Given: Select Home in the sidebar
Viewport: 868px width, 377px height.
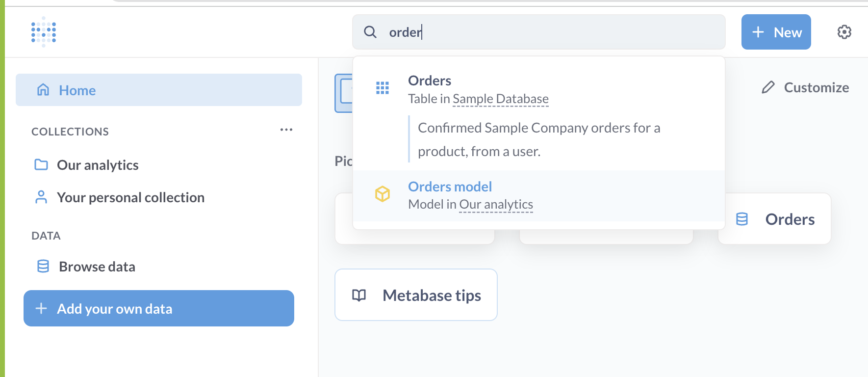Looking at the screenshot, I should tap(77, 90).
